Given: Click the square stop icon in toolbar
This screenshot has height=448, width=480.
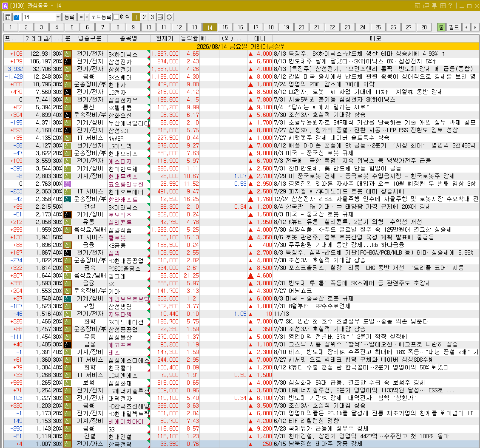Looking at the screenshot, I should [x=81, y=17].
